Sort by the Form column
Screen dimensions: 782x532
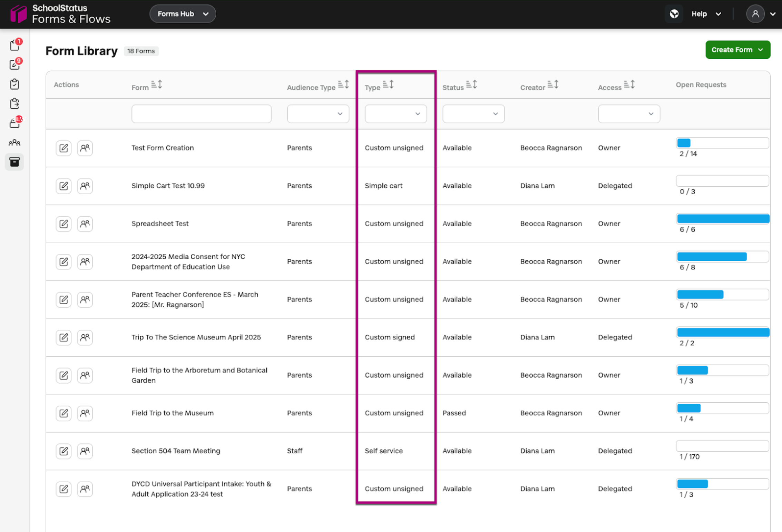click(x=157, y=85)
